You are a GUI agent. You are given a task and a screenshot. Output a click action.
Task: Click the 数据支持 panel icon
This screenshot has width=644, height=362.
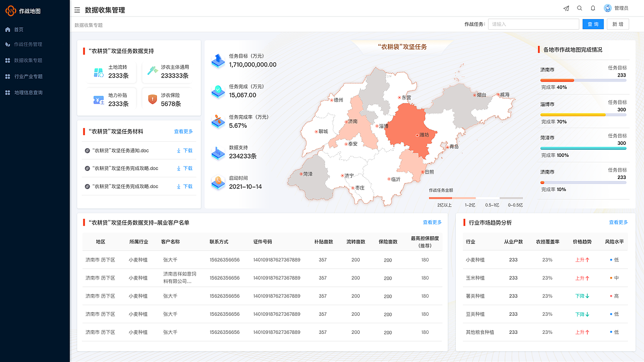click(217, 153)
